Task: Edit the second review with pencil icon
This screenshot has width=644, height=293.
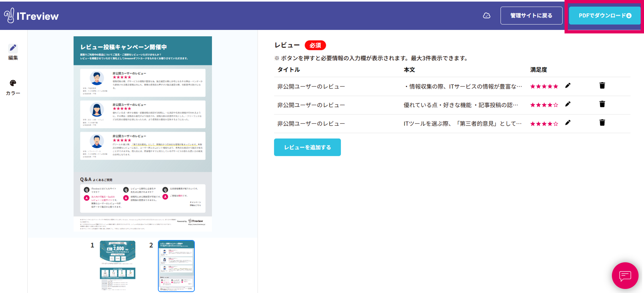Action: click(568, 104)
